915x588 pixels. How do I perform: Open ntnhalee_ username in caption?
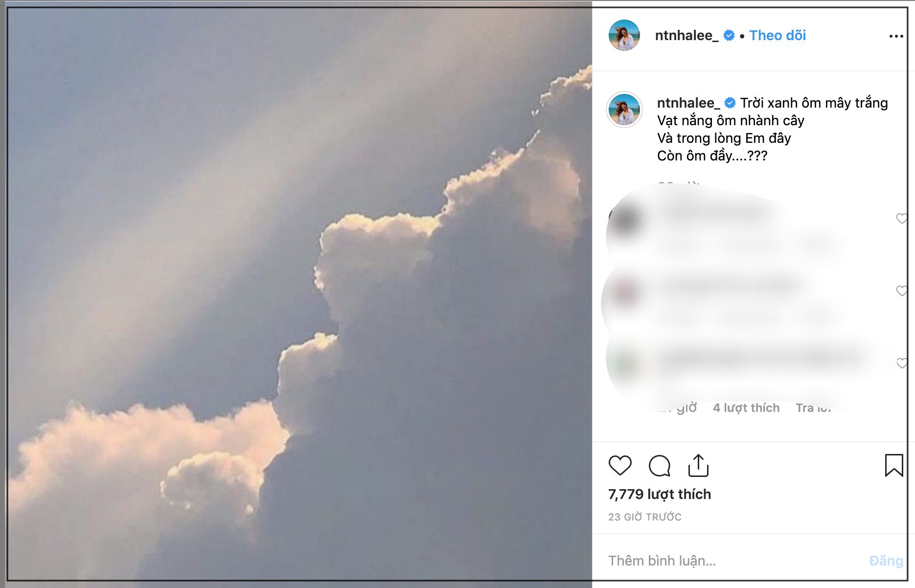tap(688, 103)
